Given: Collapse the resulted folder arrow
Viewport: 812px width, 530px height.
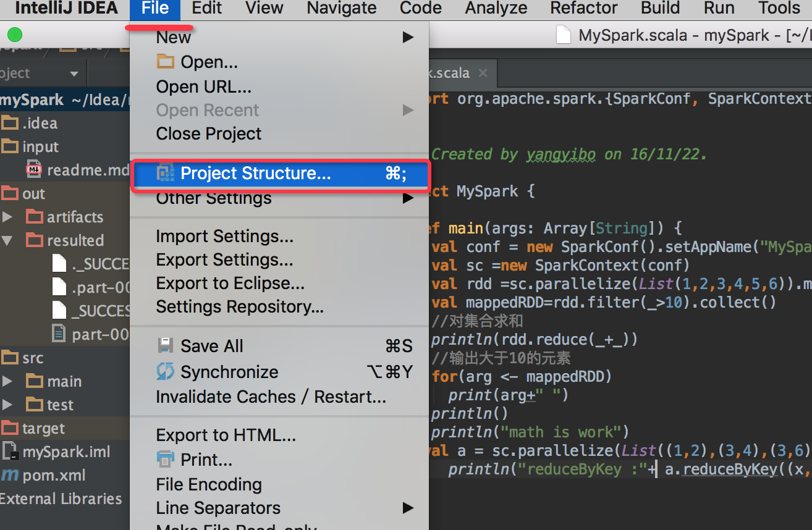Looking at the screenshot, I should coord(7,240).
